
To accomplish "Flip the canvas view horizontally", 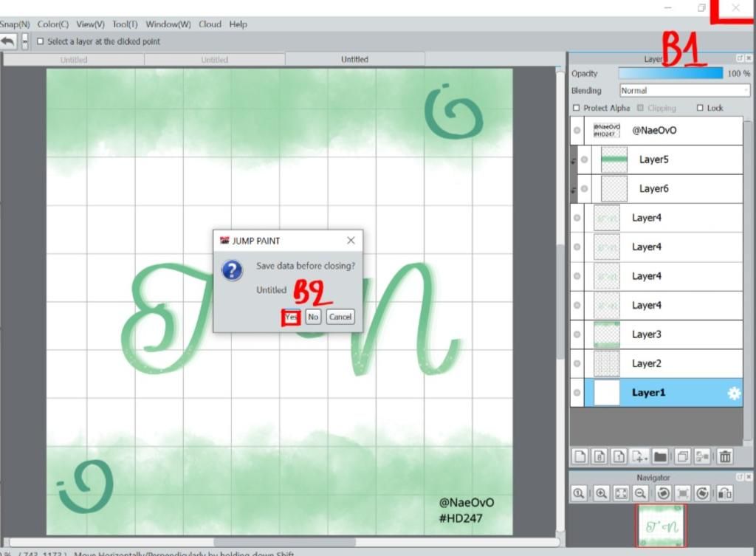I will click(725, 493).
